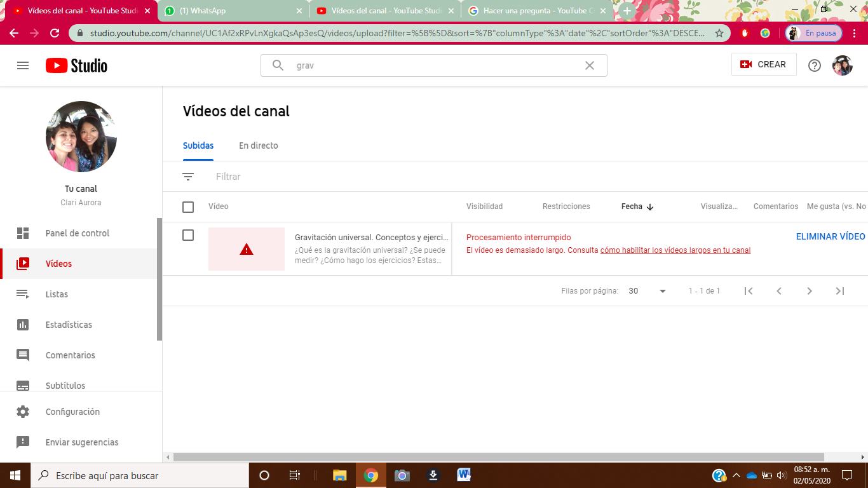This screenshot has width=868, height=488.
Task: Click the horizontal scrollbar at bottom
Action: [x=498, y=457]
